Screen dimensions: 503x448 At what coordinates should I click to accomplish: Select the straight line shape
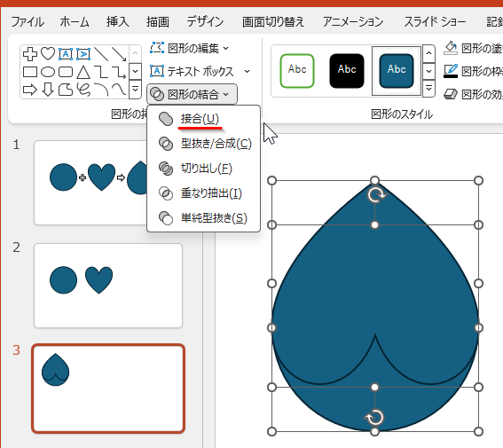(101, 53)
